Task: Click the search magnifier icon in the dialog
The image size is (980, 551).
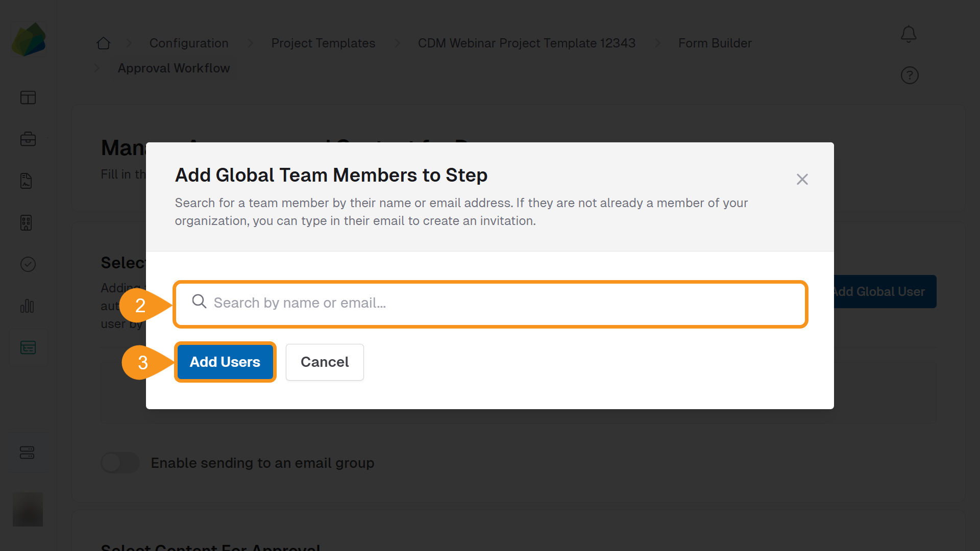Action: click(199, 302)
